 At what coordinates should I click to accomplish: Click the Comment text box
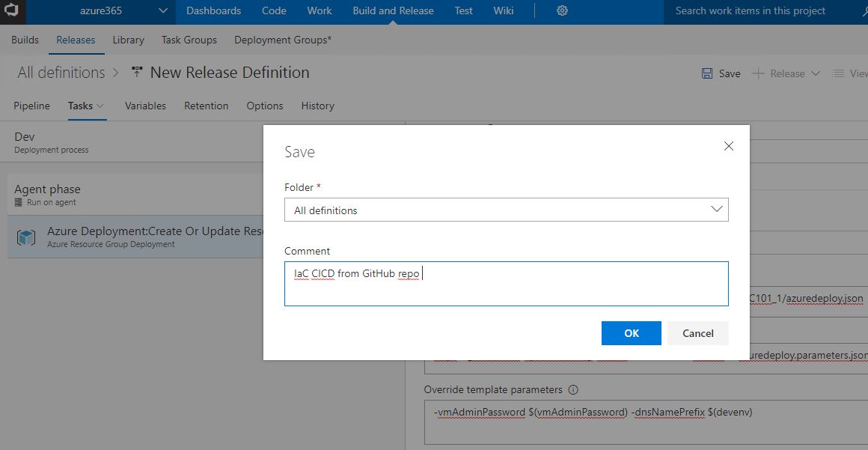506,284
